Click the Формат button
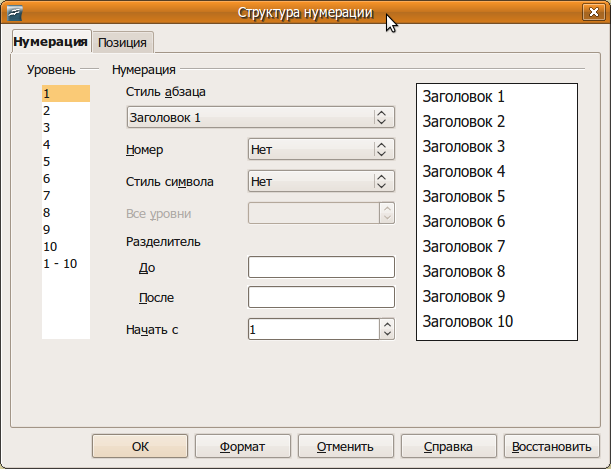Viewport: 611px width, 469px height. [x=243, y=446]
